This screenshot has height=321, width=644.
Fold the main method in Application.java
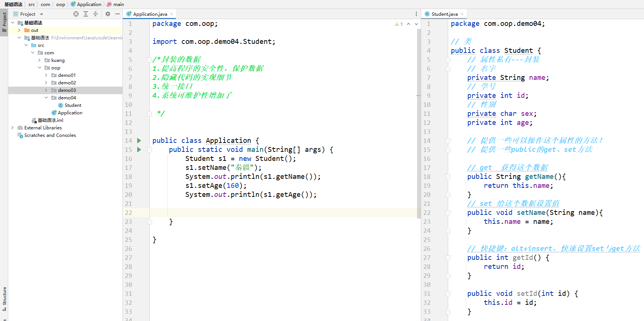[149, 150]
